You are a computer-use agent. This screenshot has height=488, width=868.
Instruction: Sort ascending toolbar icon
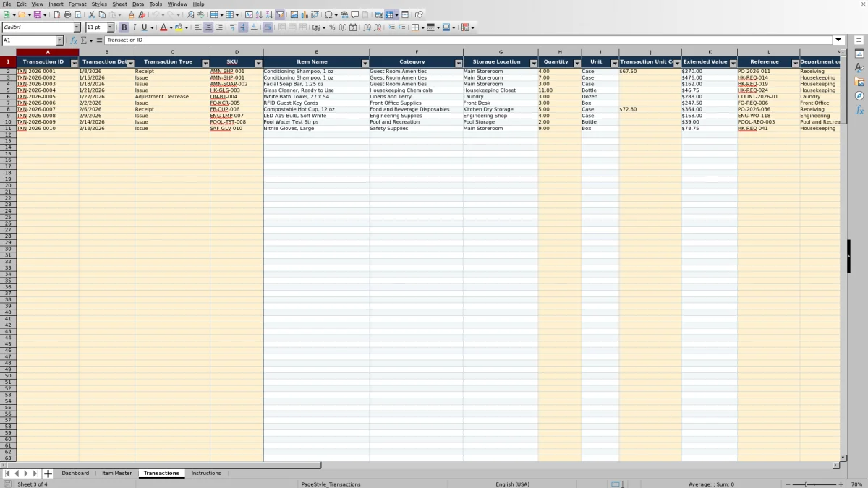[259, 14]
